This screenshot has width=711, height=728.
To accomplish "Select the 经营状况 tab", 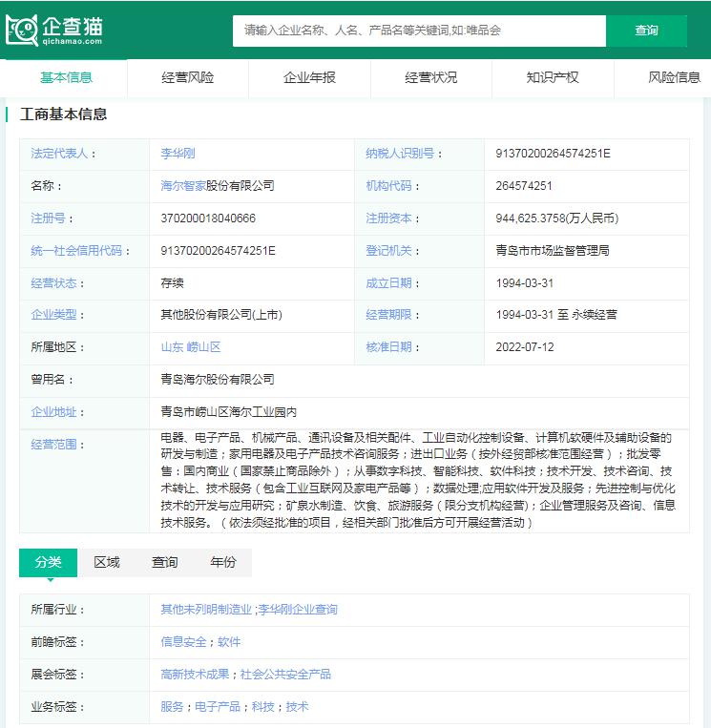I will pyautogui.click(x=430, y=77).
